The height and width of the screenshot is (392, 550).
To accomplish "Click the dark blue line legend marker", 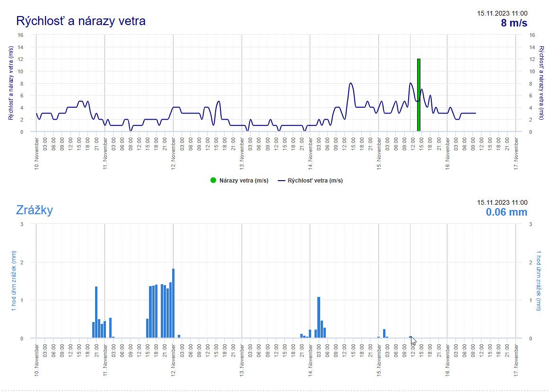I will 281,180.
